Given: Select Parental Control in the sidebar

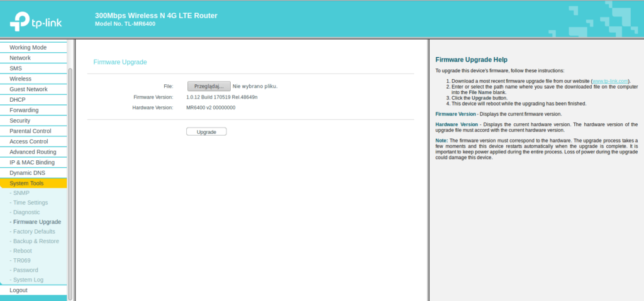Looking at the screenshot, I should (x=30, y=131).
